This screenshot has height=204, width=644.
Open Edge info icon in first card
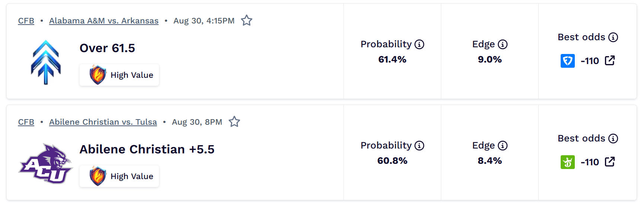[503, 44]
